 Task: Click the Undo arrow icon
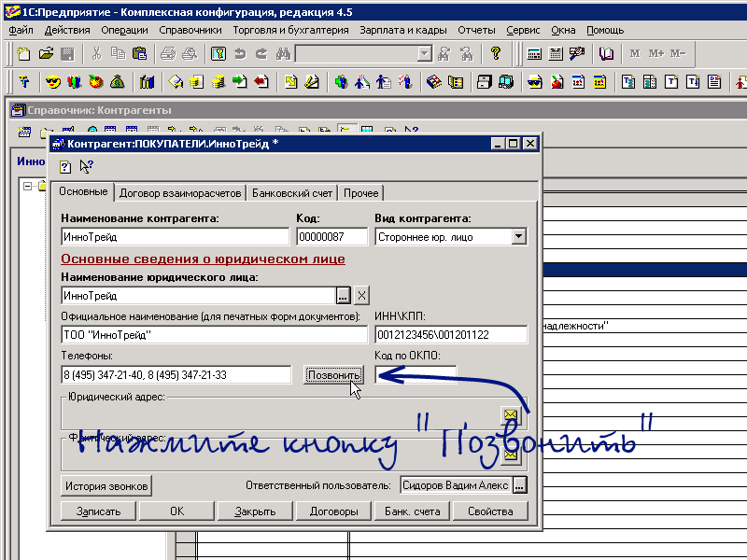tap(240, 54)
